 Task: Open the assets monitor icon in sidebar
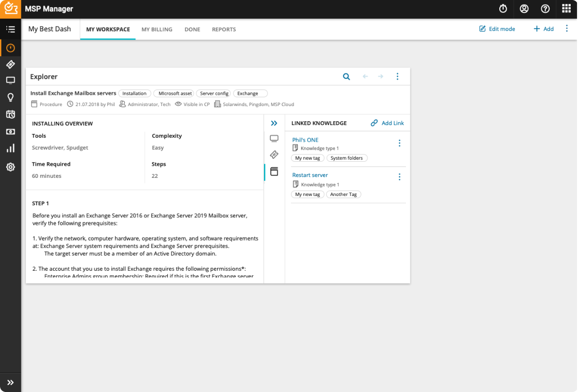click(x=10, y=80)
